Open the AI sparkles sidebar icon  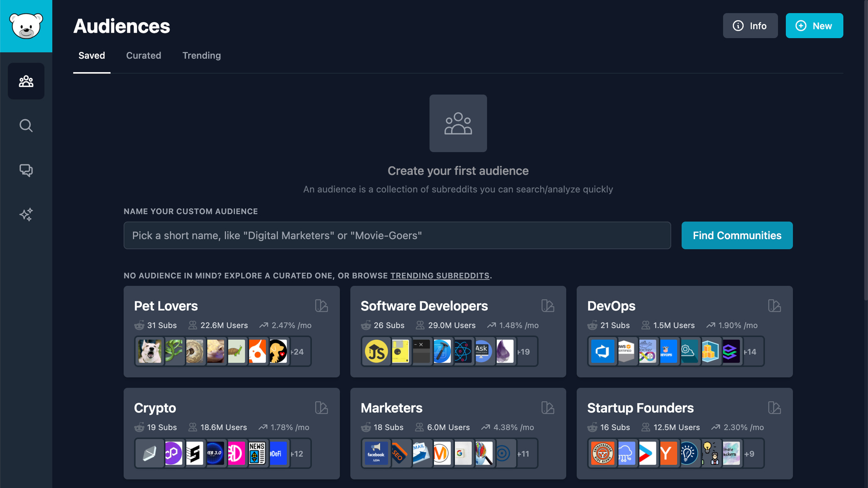pos(26,215)
